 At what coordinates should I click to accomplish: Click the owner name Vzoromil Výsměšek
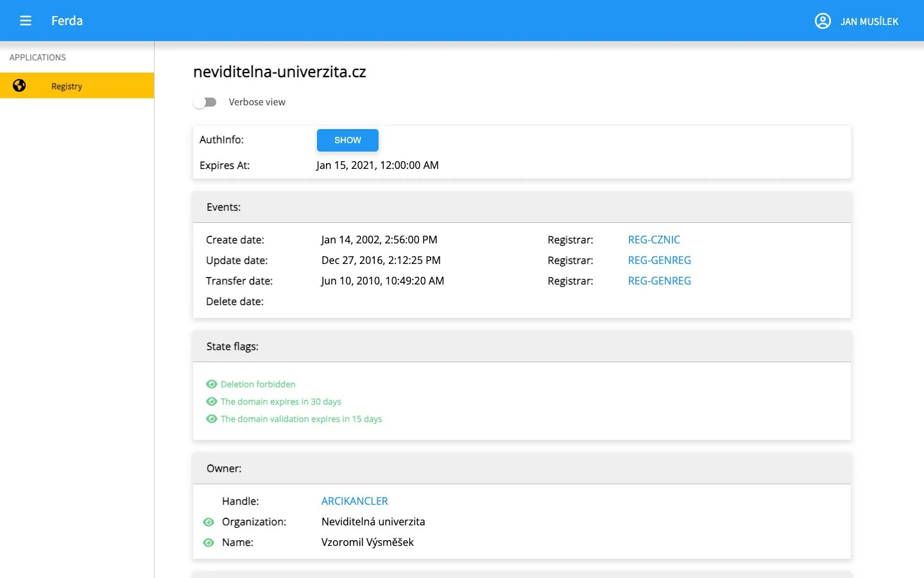click(368, 542)
